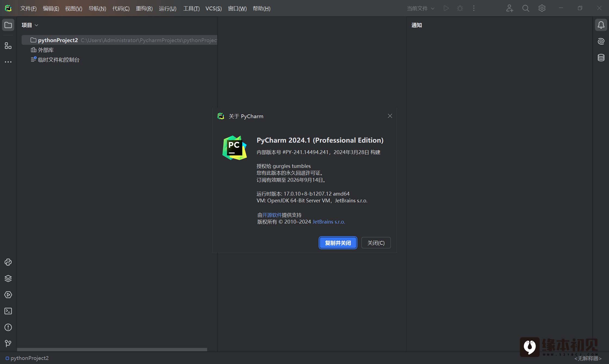Click the horizontal scrollbar of Project panel
Screen dimensions: 609x364
coord(112,349)
